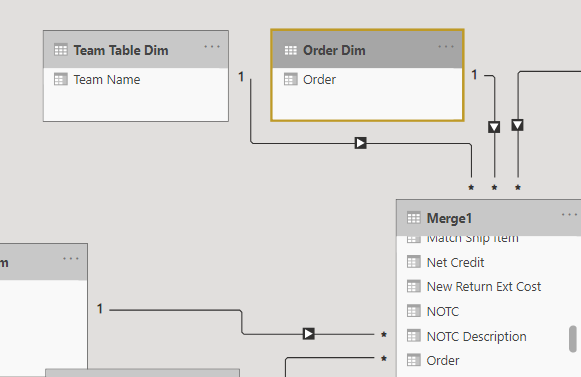This screenshot has height=377, width=581.
Task: Select Team Table Dim relationship filter arrow
Action: coord(361,143)
